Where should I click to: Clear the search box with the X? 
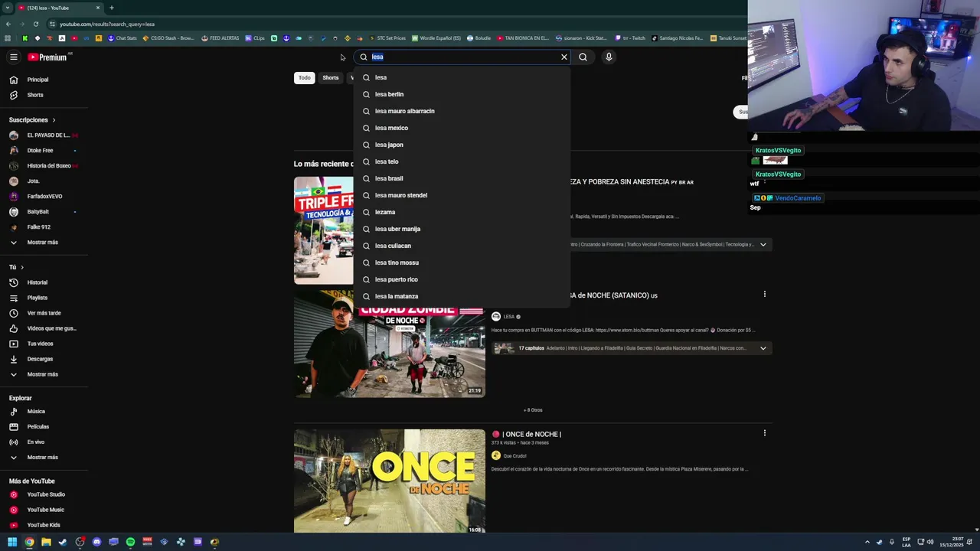[x=564, y=57]
